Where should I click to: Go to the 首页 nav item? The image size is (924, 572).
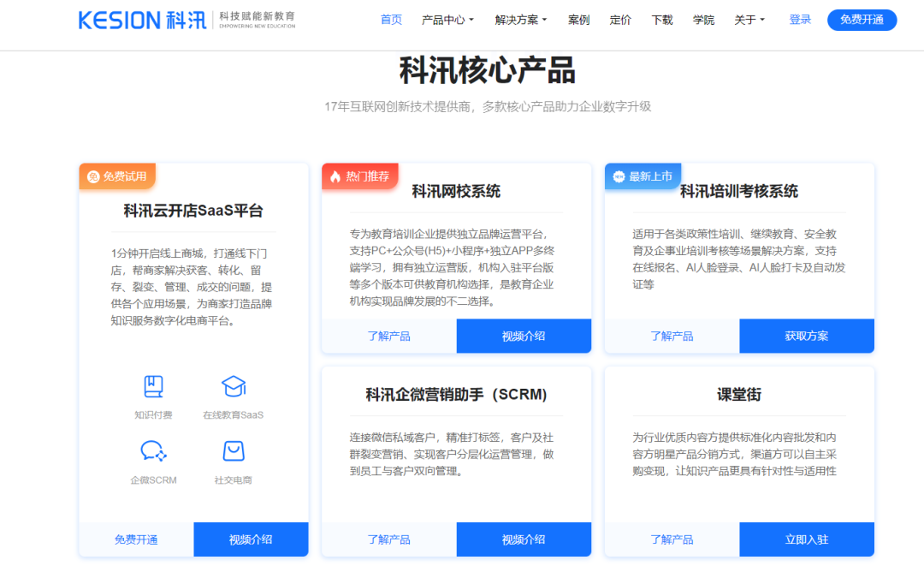pyautogui.click(x=391, y=20)
